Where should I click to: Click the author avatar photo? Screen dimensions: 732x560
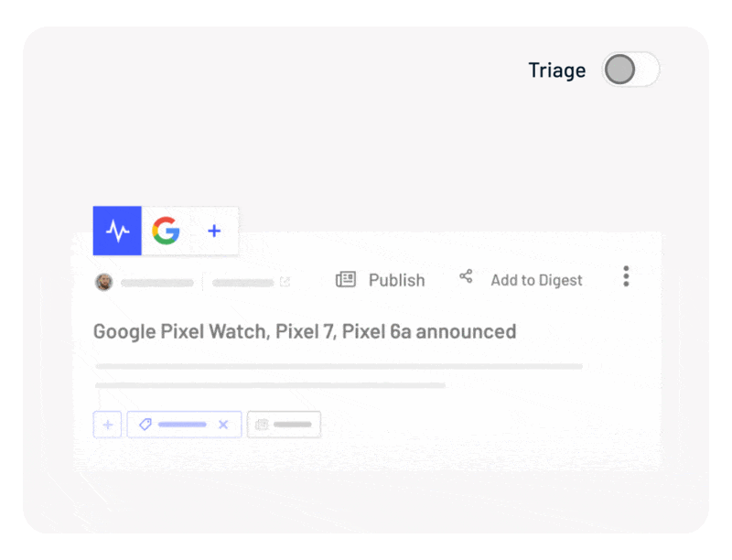[x=103, y=282]
